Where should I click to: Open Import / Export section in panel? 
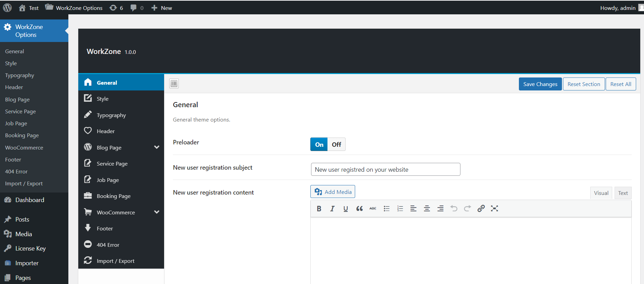coord(121,261)
